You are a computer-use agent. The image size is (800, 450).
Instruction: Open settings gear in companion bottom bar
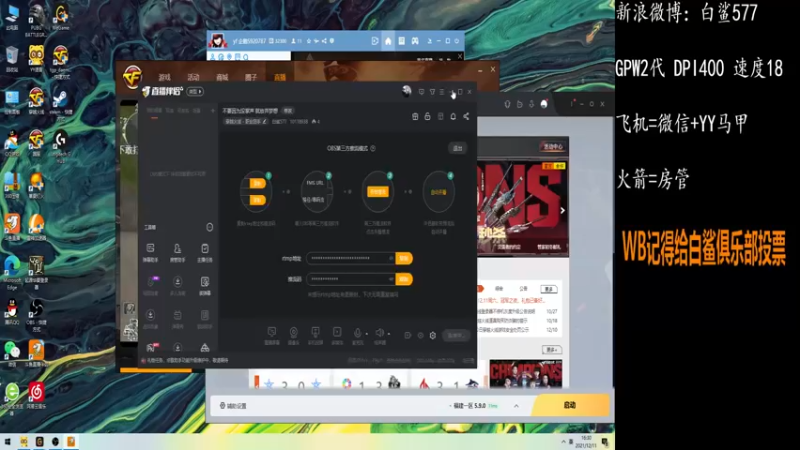pyautogui.click(x=433, y=335)
